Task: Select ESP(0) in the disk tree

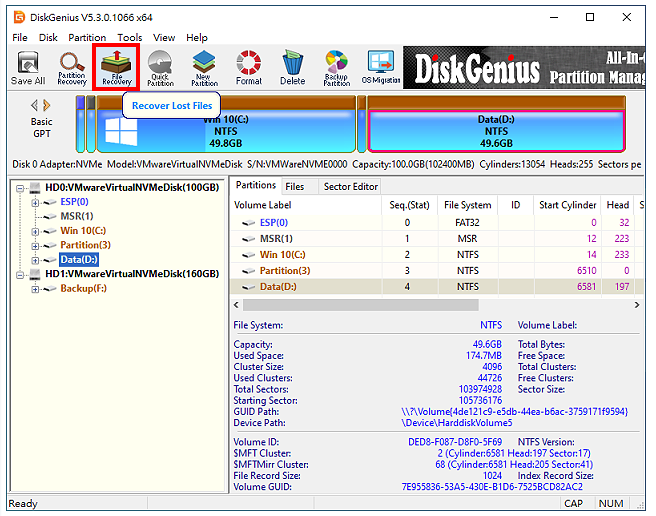Action: tap(74, 202)
